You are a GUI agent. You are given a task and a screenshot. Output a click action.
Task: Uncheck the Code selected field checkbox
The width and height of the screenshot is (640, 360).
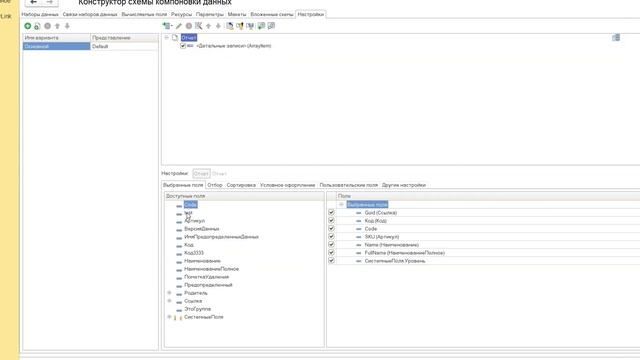331,229
